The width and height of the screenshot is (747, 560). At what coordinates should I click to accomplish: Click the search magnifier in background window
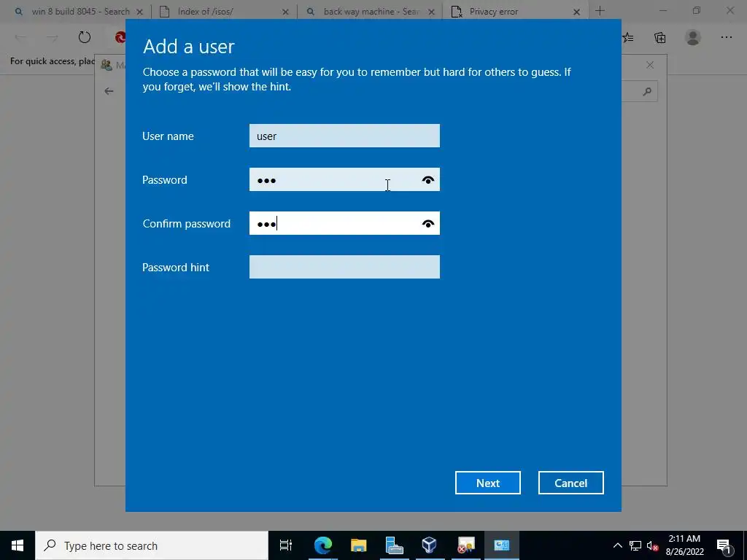tap(646, 91)
